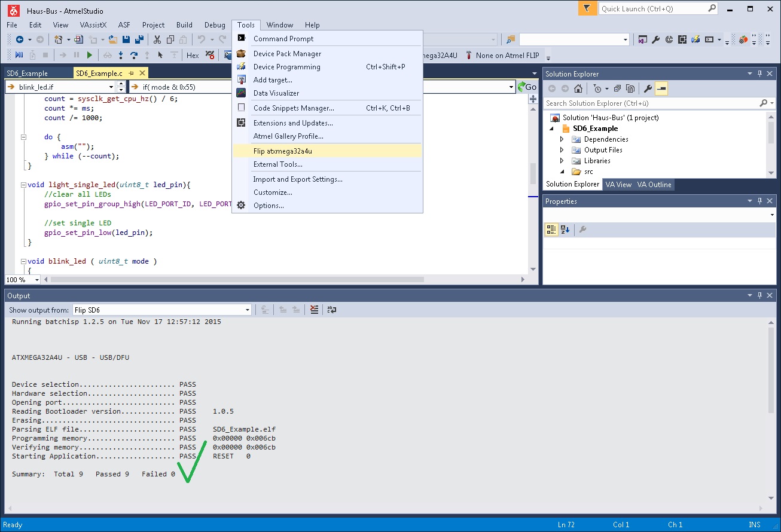Viewport: 781px width, 532px height.
Task: Click the wrench icon in the main toolbar
Action: coord(656,39)
